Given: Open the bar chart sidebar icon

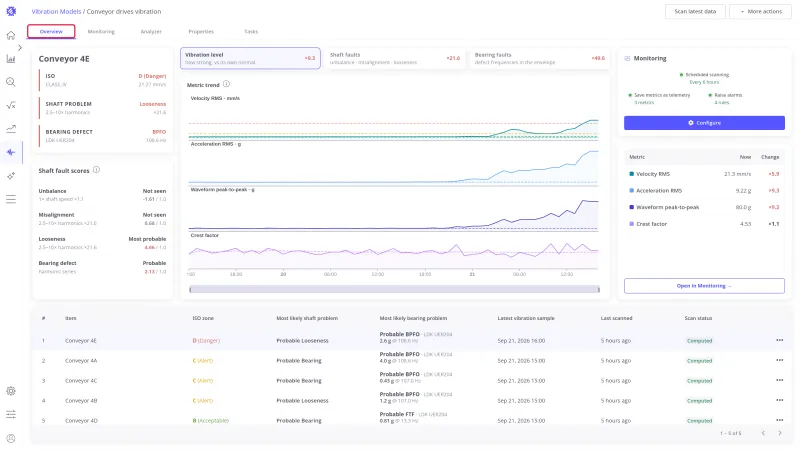Looking at the screenshot, I should 11,59.
